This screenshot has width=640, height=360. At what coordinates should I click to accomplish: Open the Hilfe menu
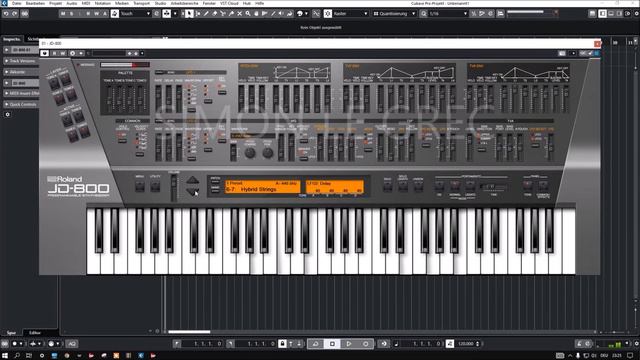[x=260, y=3]
